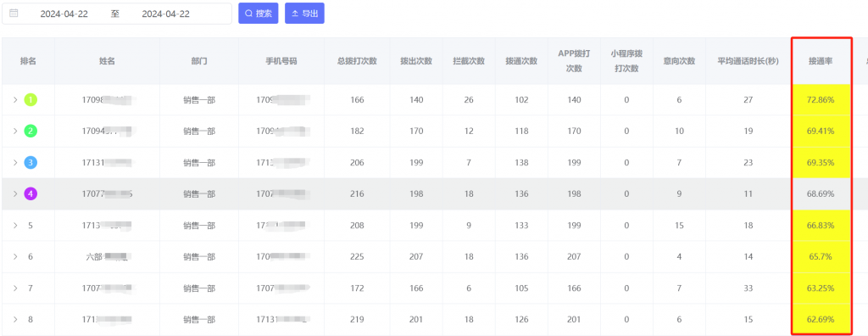Viewport: 868px width, 336px height.
Task: Click connected count 126 cell
Action: [521, 319]
